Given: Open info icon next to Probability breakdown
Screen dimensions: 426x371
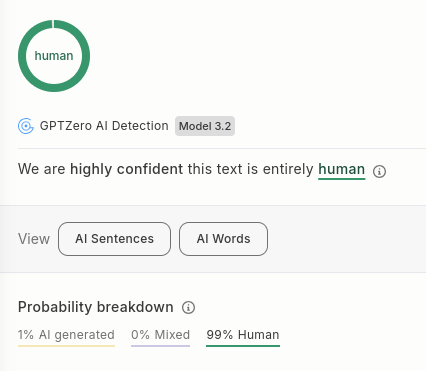Looking at the screenshot, I should 188,307.
